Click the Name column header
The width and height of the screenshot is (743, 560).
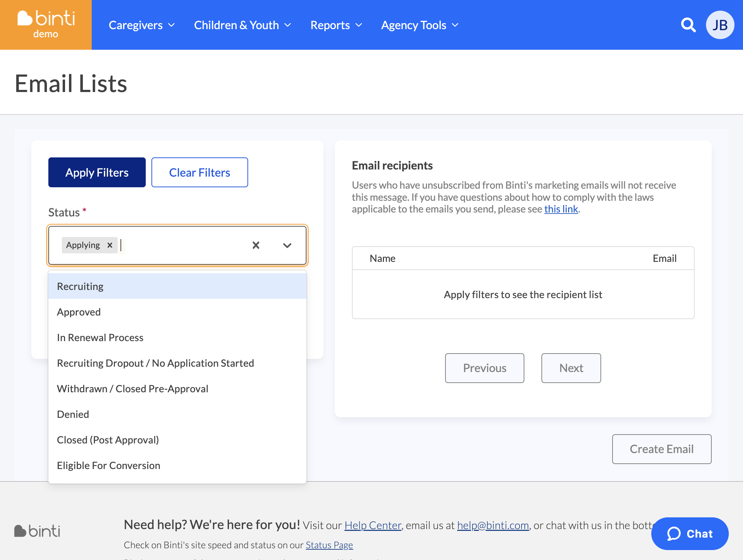tap(383, 258)
